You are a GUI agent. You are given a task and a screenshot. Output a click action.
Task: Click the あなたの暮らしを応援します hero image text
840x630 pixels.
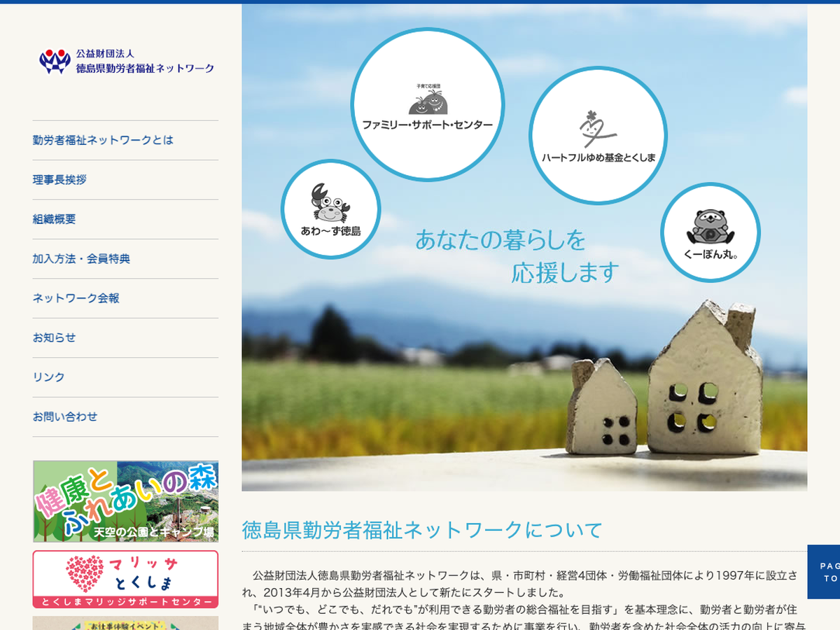517,255
